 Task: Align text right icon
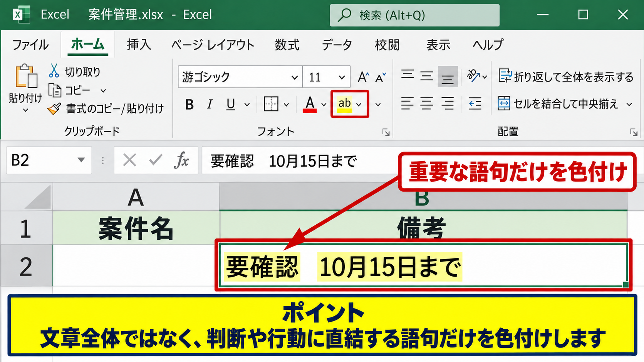click(x=447, y=103)
